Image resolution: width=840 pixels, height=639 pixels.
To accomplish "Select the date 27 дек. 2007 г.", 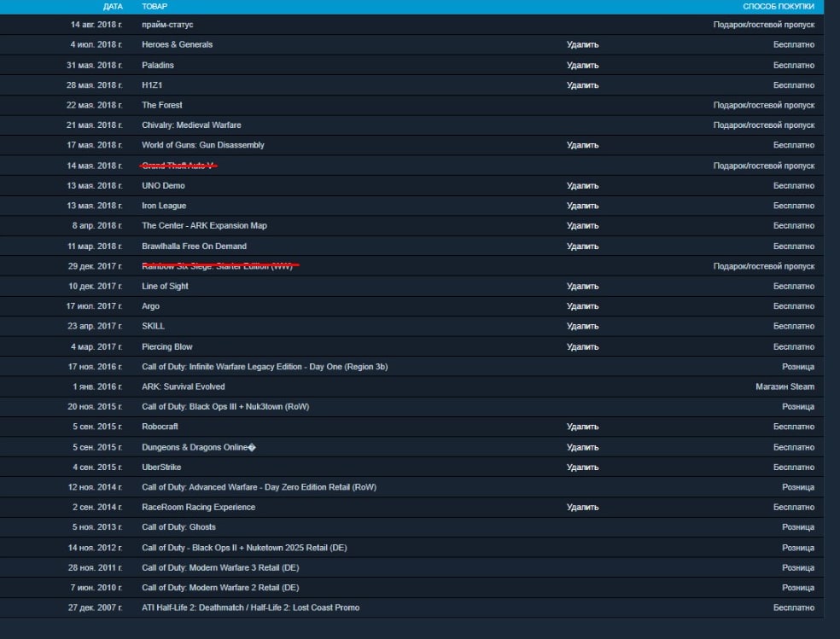I will click(95, 607).
